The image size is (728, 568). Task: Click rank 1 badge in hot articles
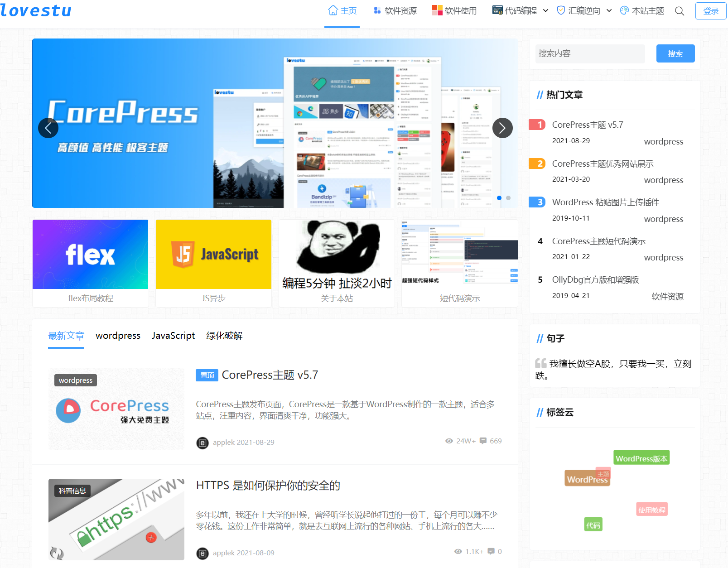pyautogui.click(x=537, y=125)
